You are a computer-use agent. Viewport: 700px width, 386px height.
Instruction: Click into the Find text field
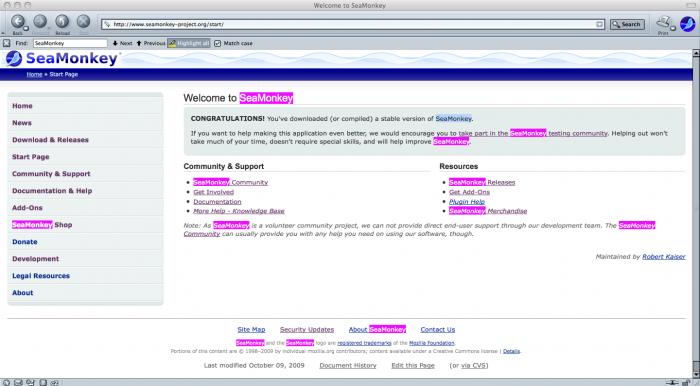coord(70,43)
